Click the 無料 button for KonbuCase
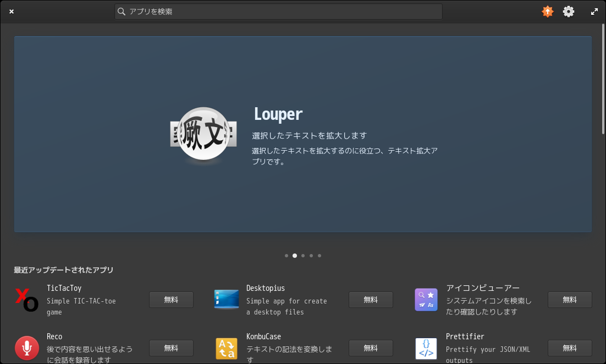 pyautogui.click(x=371, y=348)
